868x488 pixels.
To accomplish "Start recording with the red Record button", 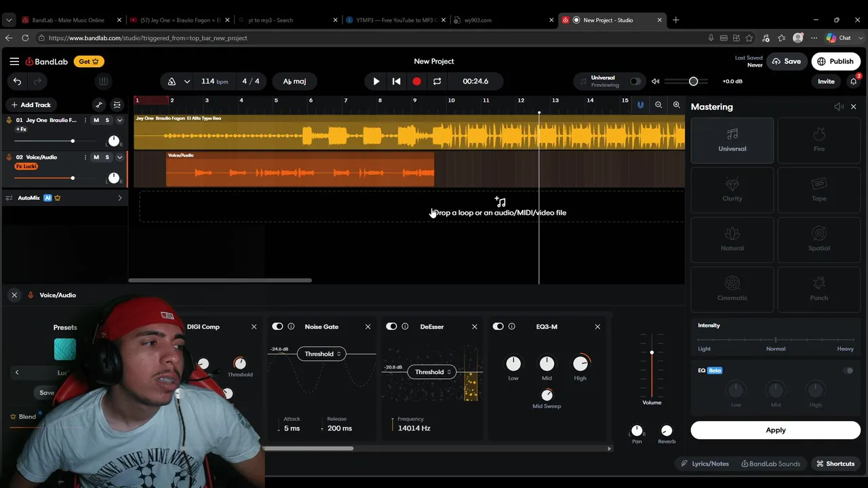I will 416,81.
